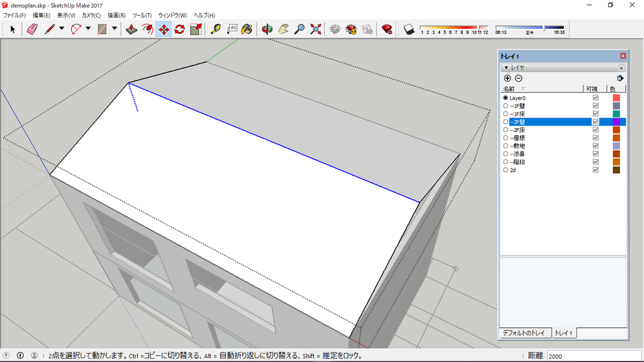Toggle visibility of --屋根 layer
The height and width of the screenshot is (362, 644).
tap(596, 138)
